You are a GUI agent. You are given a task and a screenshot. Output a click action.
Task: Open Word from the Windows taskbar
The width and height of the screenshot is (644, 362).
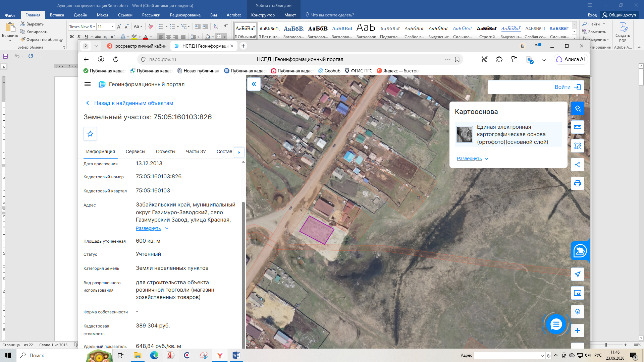pyautogui.click(x=236, y=355)
